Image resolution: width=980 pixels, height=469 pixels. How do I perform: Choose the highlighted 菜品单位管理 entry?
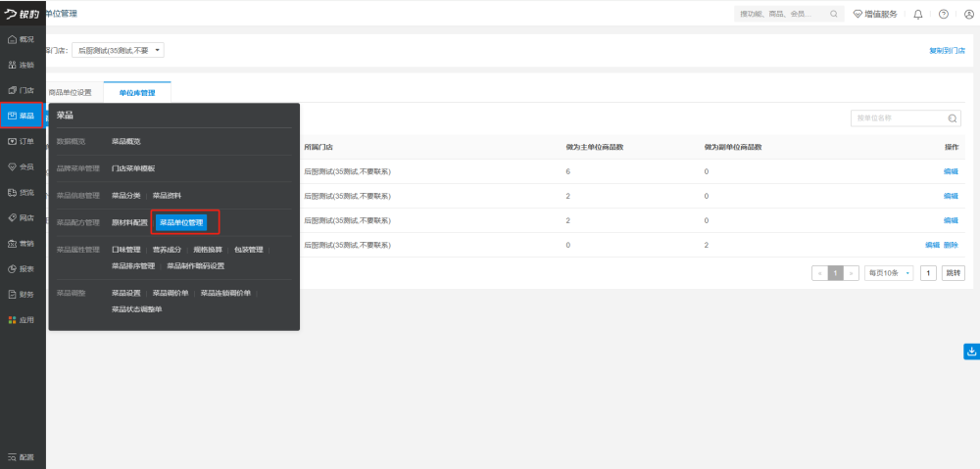[x=181, y=222]
